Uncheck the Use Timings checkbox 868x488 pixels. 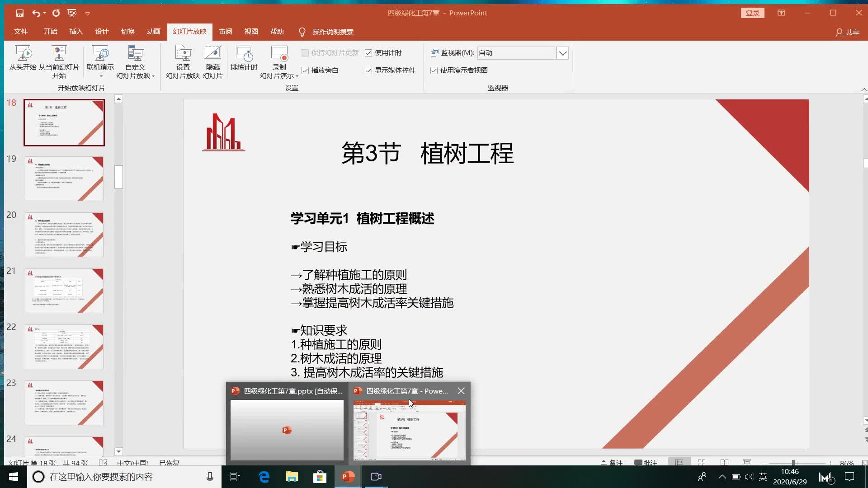(x=368, y=53)
